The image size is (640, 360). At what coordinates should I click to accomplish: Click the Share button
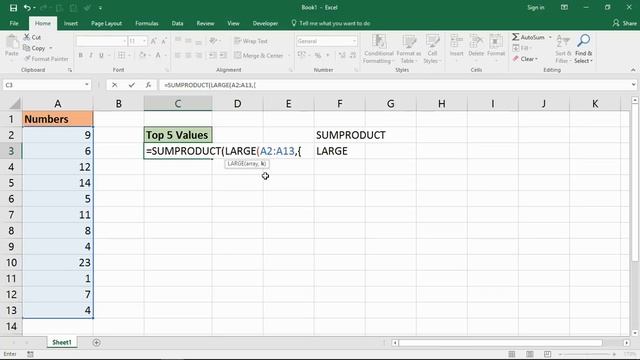coord(624,23)
